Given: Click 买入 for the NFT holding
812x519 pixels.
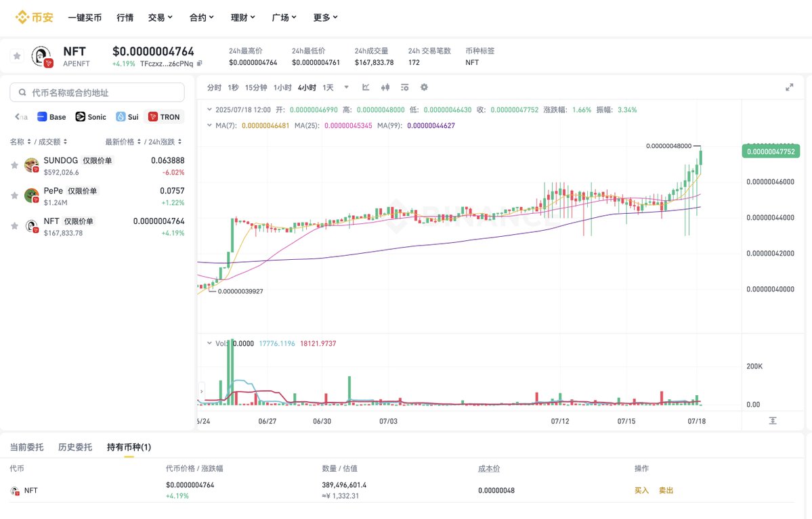Looking at the screenshot, I should (641, 491).
